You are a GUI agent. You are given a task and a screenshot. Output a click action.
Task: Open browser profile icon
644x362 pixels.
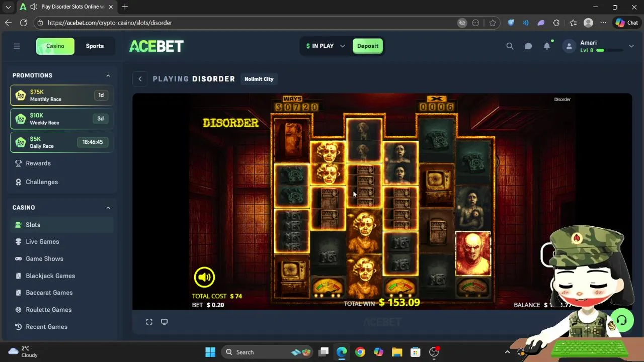pos(588,23)
